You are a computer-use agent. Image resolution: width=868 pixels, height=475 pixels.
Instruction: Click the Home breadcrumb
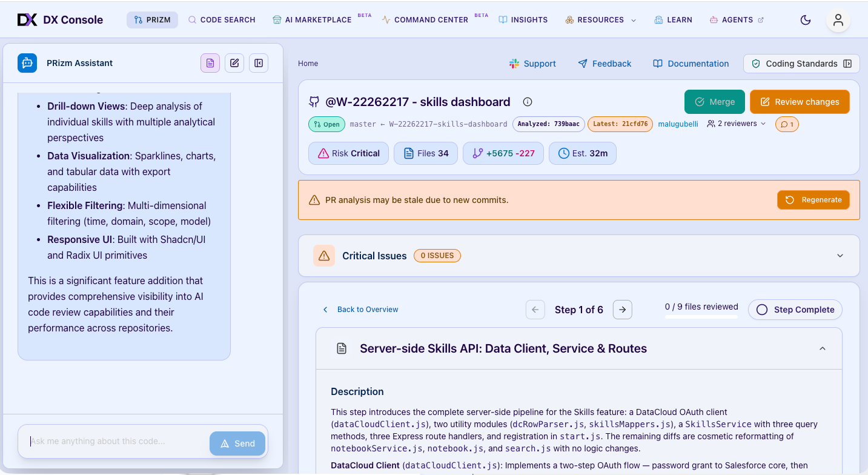coord(308,64)
